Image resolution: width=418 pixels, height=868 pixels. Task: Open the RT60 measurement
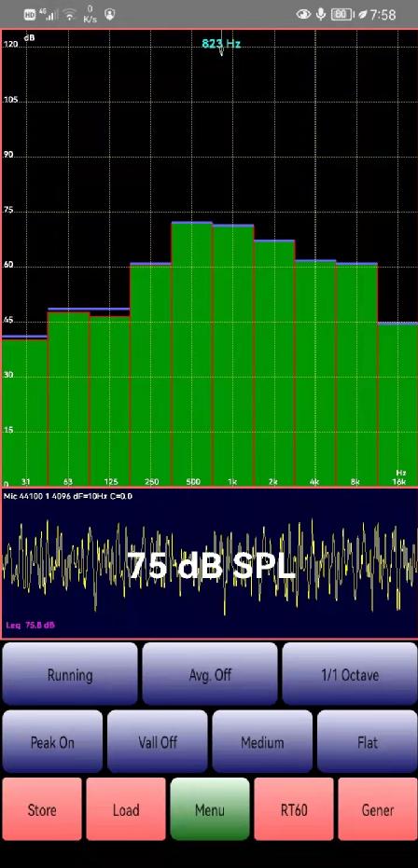click(x=293, y=809)
